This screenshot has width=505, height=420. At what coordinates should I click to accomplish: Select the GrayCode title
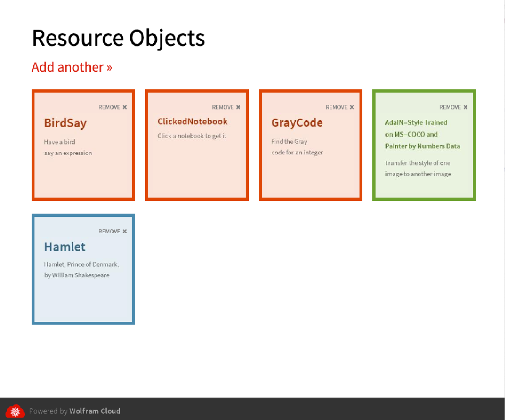(x=297, y=123)
